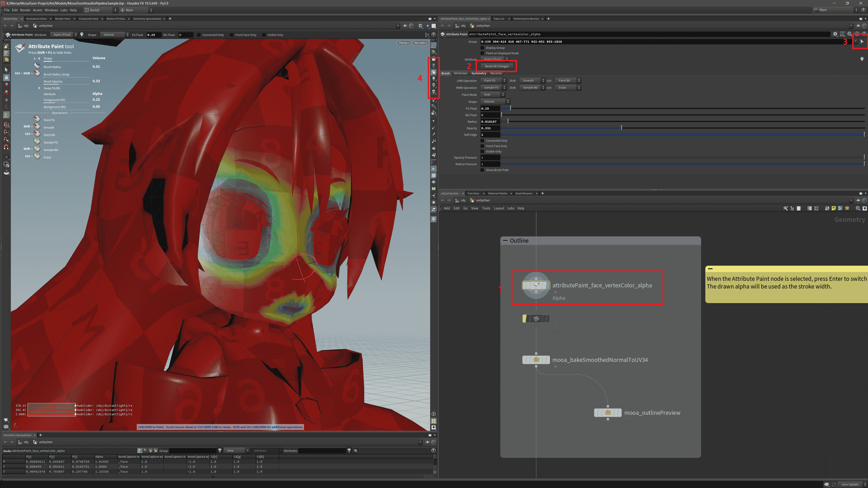This screenshot has width=868, height=488.
Task: Enable the Show Brush Path checkbox
Action: pos(482,170)
